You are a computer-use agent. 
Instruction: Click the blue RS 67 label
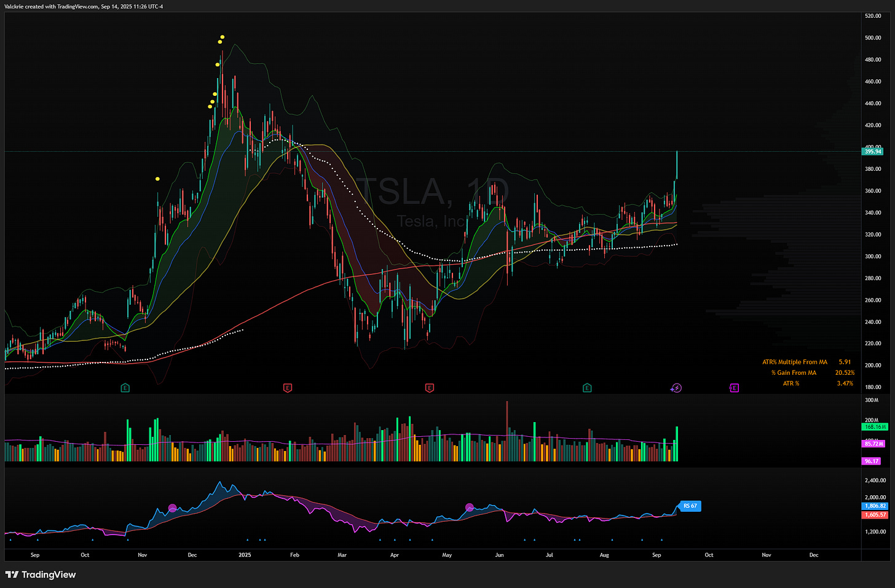click(690, 506)
